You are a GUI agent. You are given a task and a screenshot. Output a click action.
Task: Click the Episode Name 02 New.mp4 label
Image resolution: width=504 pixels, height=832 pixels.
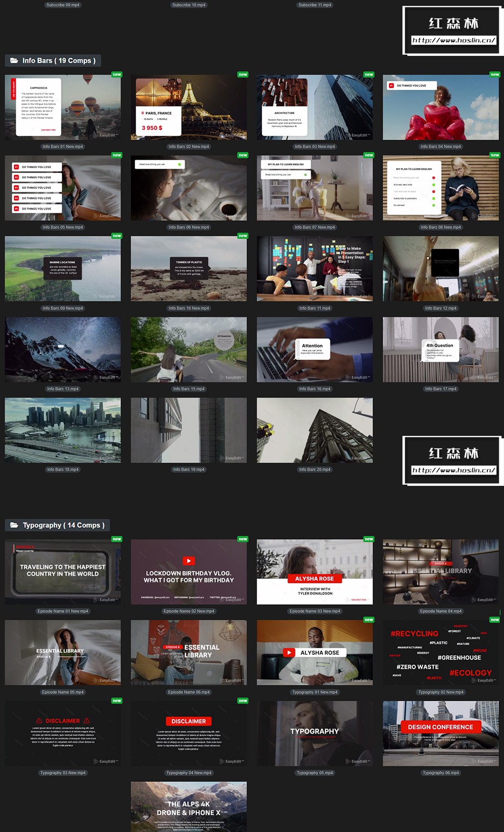click(189, 611)
